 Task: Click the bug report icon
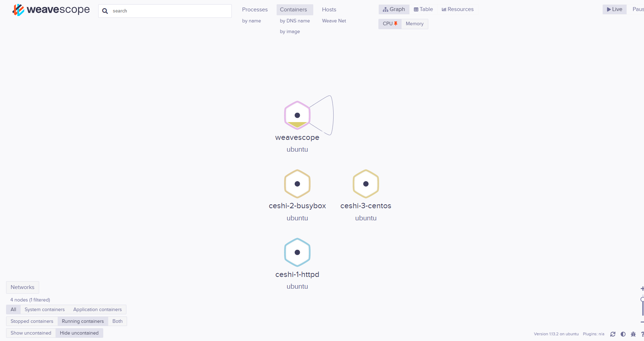pos(633,334)
